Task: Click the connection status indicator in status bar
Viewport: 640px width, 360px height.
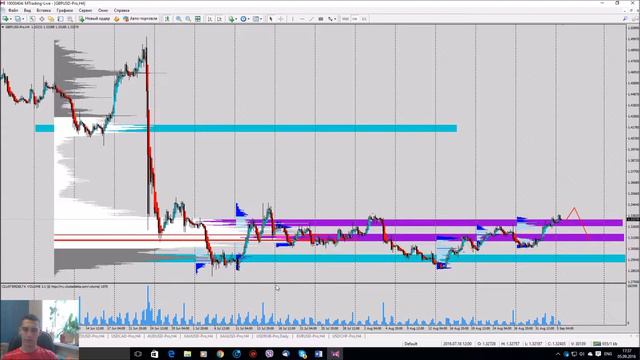Action: [x=605, y=344]
